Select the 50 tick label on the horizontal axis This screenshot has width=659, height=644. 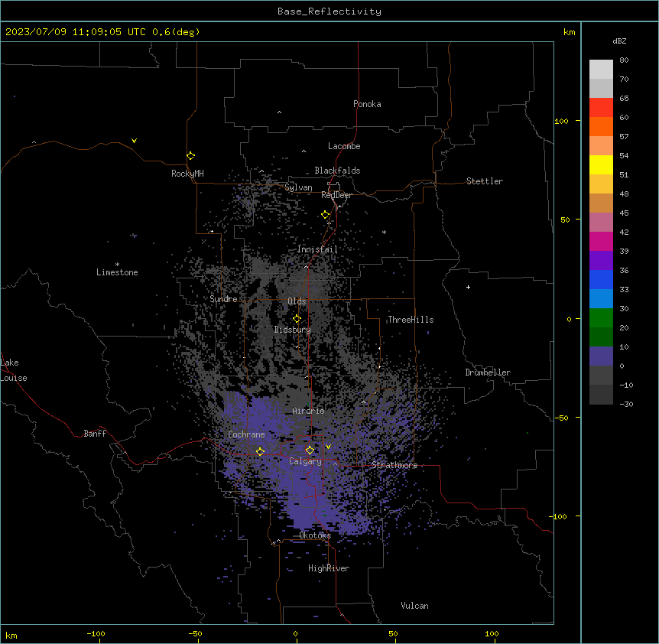[x=393, y=633]
